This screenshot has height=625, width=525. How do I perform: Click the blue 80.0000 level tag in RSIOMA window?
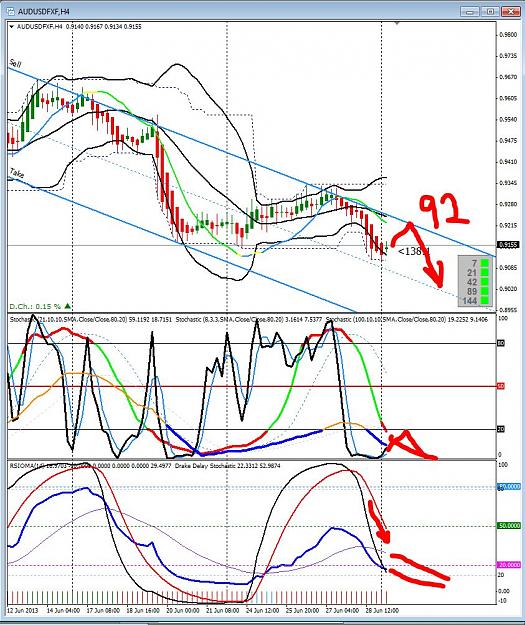pyautogui.click(x=509, y=486)
